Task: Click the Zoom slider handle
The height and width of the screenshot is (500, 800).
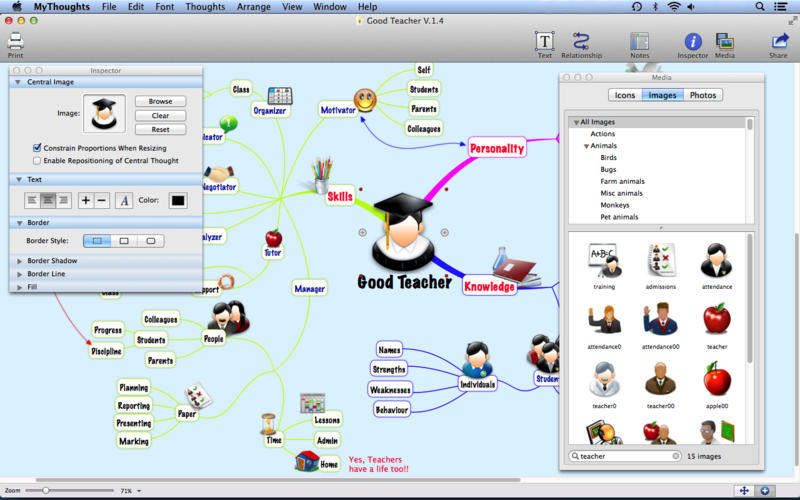Action: click(46, 490)
